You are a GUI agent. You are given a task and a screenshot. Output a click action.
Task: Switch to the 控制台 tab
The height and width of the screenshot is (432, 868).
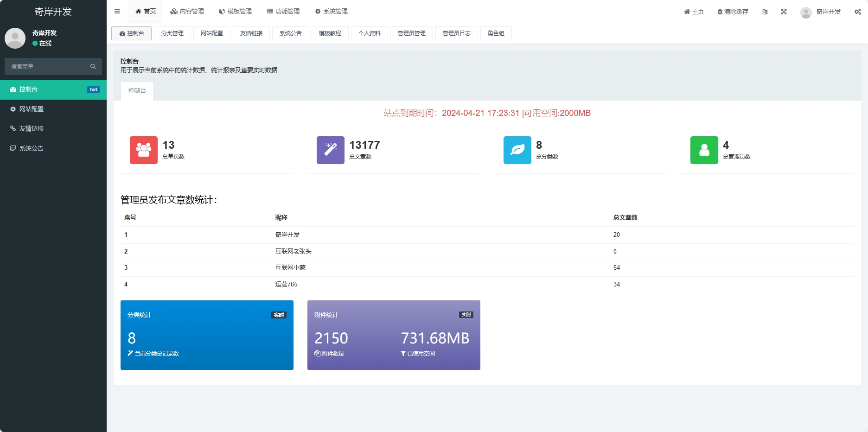(x=137, y=91)
